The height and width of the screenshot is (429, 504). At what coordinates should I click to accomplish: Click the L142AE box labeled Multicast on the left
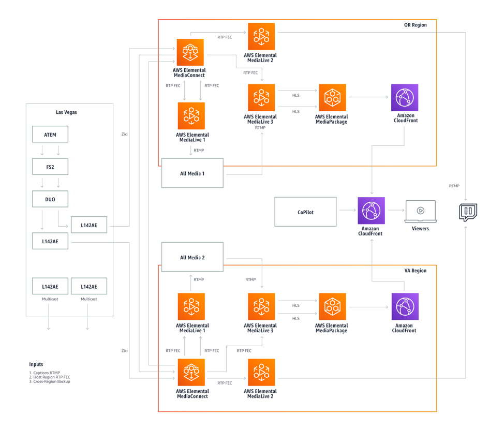point(50,286)
